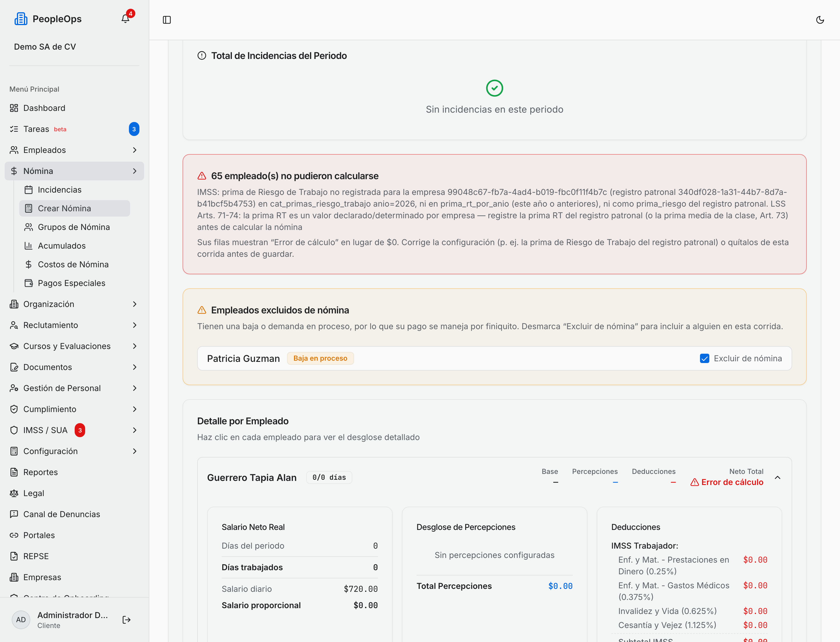Image resolution: width=840 pixels, height=642 pixels.
Task: Click the red warning triangle in error alert
Action: pos(202,176)
